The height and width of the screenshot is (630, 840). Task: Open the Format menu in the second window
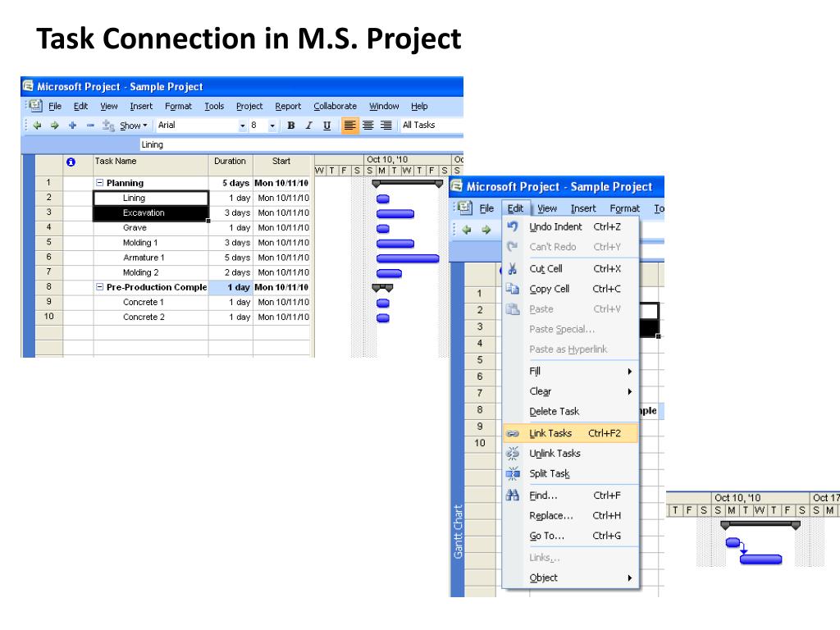tap(624, 208)
